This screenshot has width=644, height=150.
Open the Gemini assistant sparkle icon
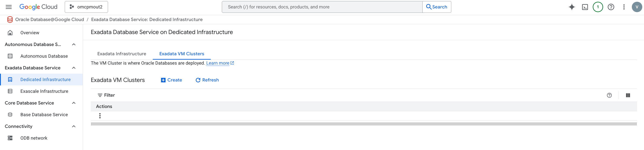coord(571,7)
